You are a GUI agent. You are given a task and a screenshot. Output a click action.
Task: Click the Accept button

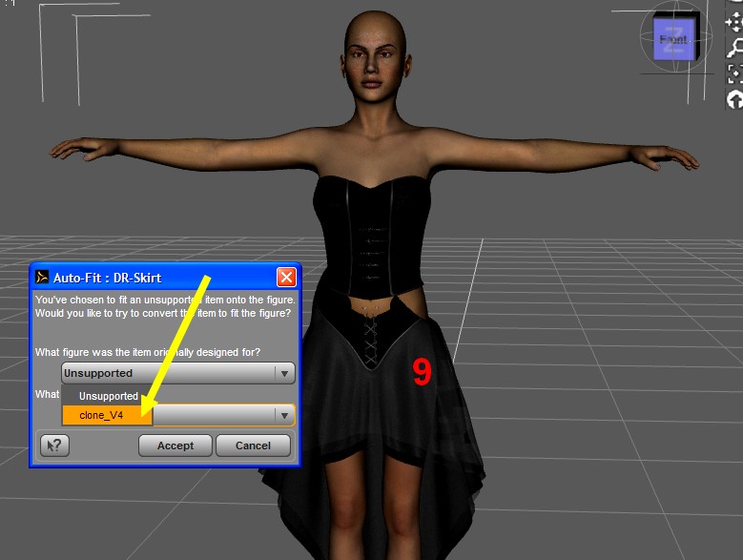(x=175, y=446)
